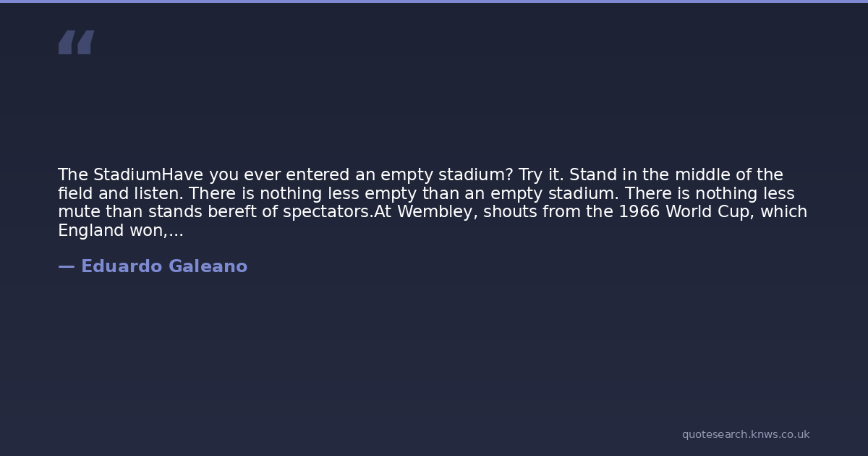Viewport: 868px width, 456px height.
Task: Click the trailing ellipsis after "England won,"
Action: coord(176,231)
